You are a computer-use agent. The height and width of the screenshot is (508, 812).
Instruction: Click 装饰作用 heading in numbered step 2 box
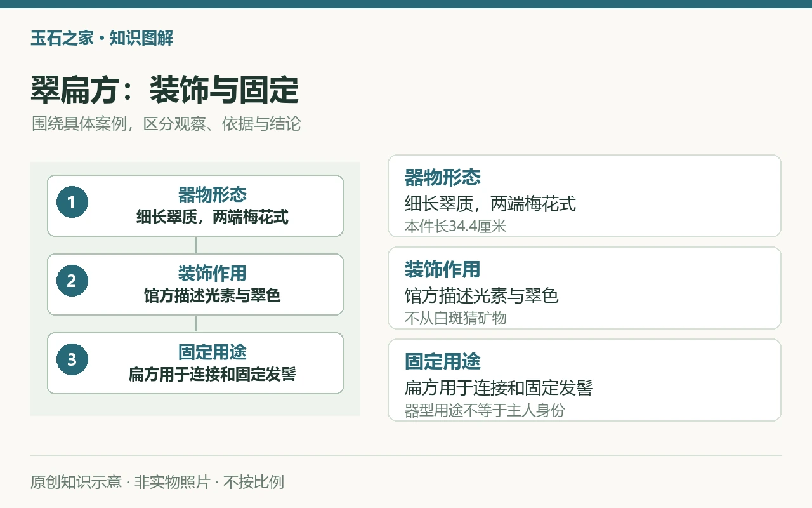pyautogui.click(x=213, y=273)
